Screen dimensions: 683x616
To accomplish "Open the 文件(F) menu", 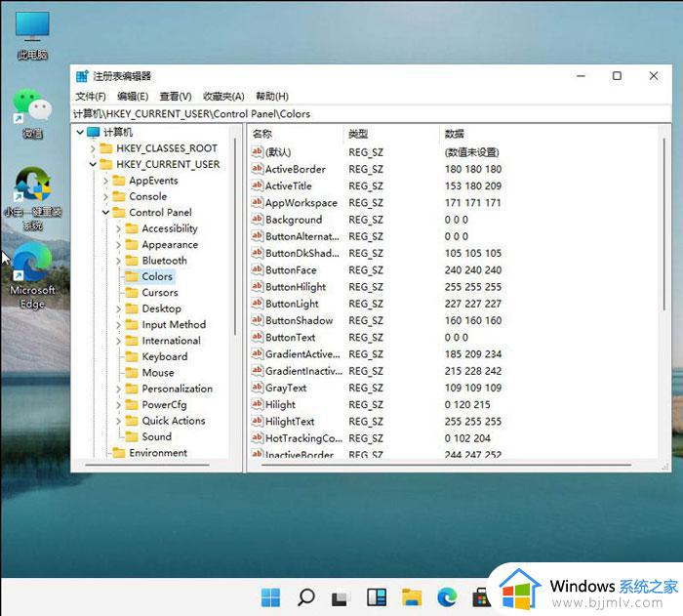I will [x=91, y=97].
